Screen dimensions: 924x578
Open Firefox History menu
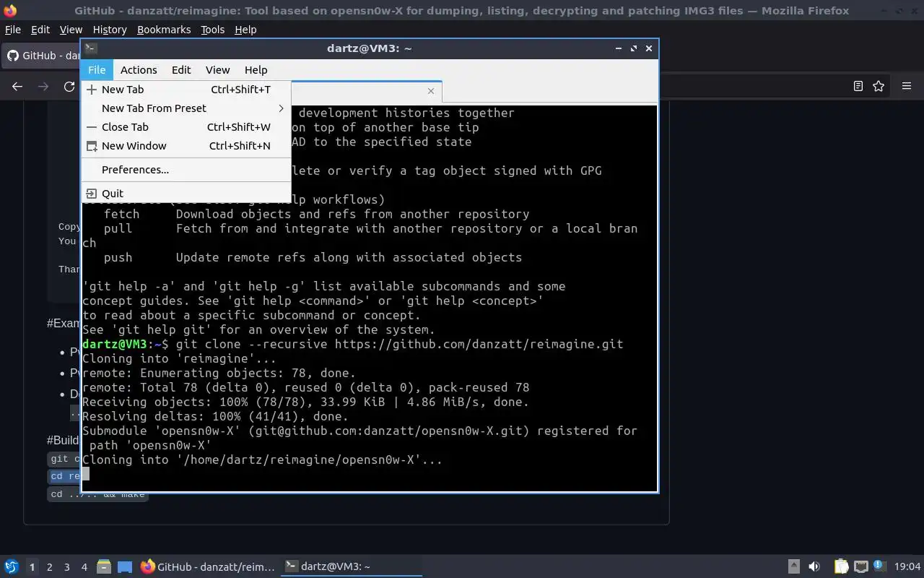[110, 30]
